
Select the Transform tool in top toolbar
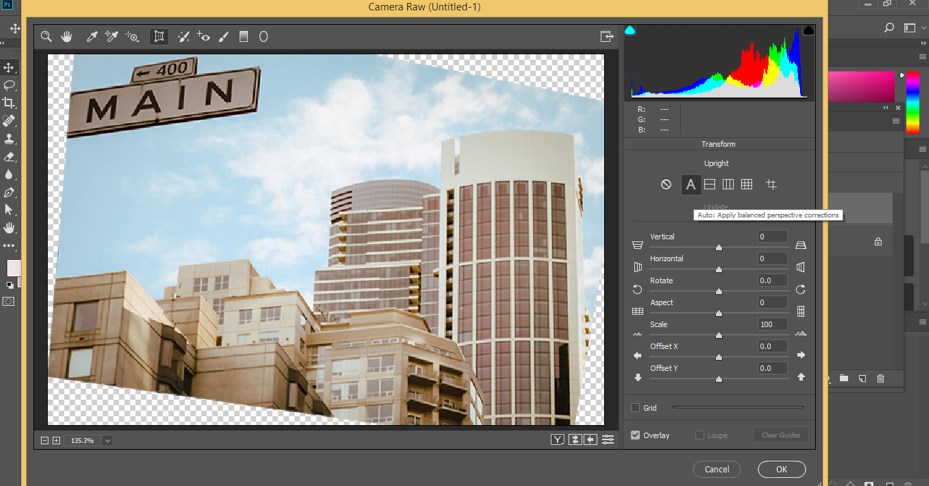(x=159, y=37)
